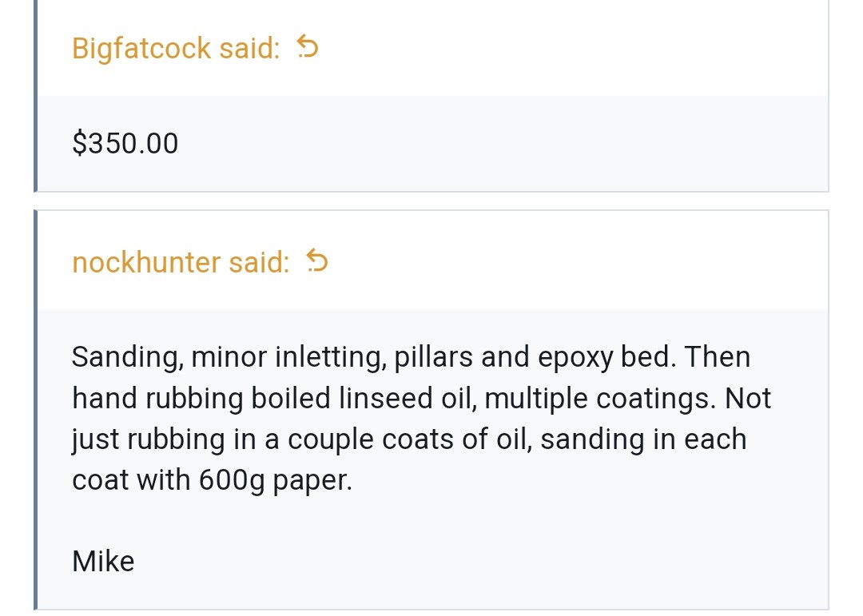Click the "Mike" signature in the quote
This screenshot has height=616, width=863.
[103, 562]
